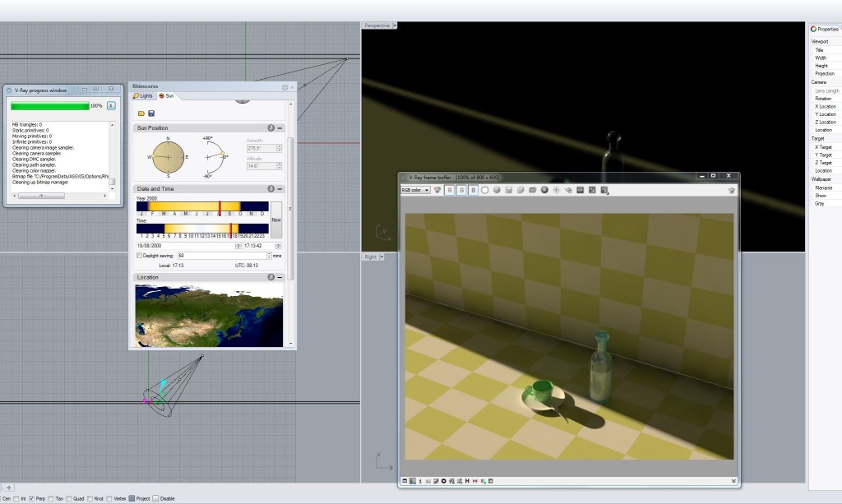Switch to the Lights tab

(x=143, y=96)
